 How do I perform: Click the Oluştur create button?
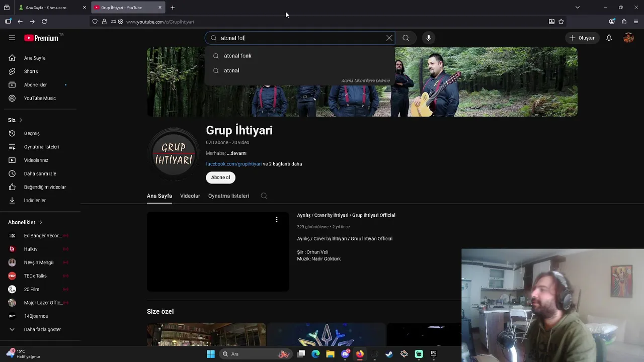coord(582,38)
